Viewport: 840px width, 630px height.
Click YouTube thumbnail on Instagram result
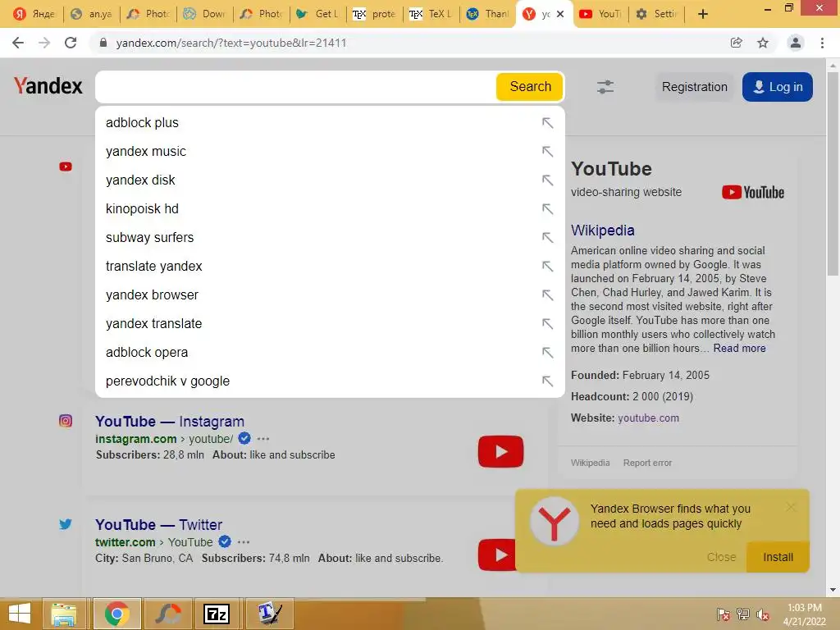tap(500, 452)
